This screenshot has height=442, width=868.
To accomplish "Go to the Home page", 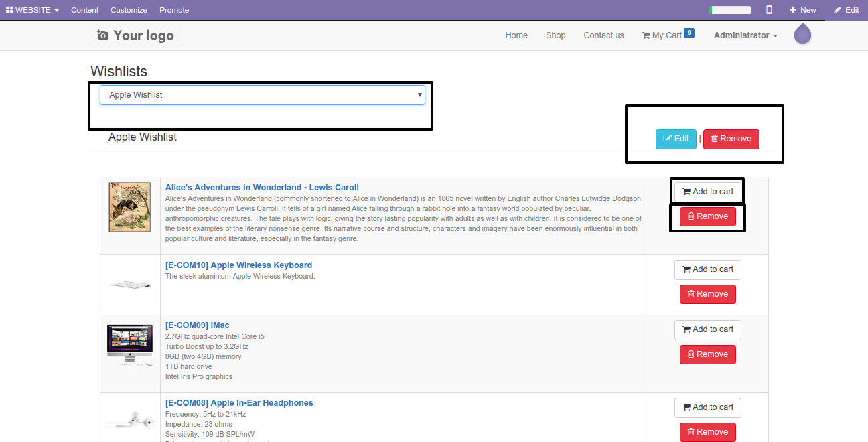I will (516, 35).
